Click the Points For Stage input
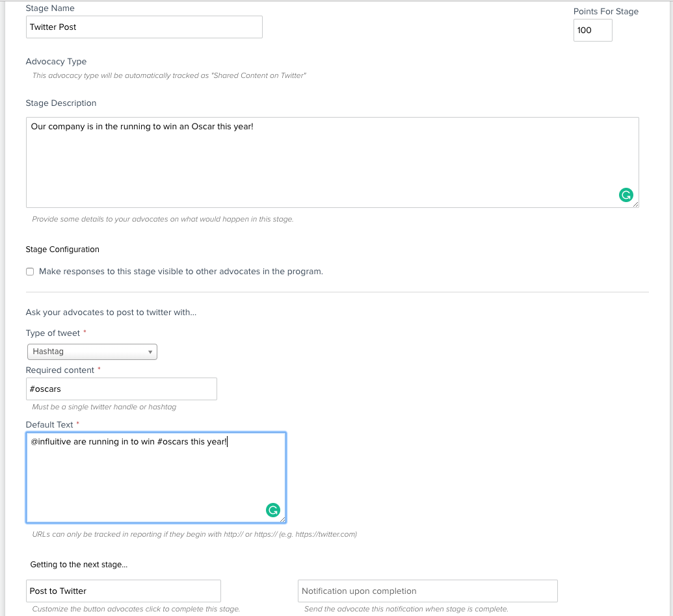Image resolution: width=673 pixels, height=616 pixels. (x=592, y=30)
